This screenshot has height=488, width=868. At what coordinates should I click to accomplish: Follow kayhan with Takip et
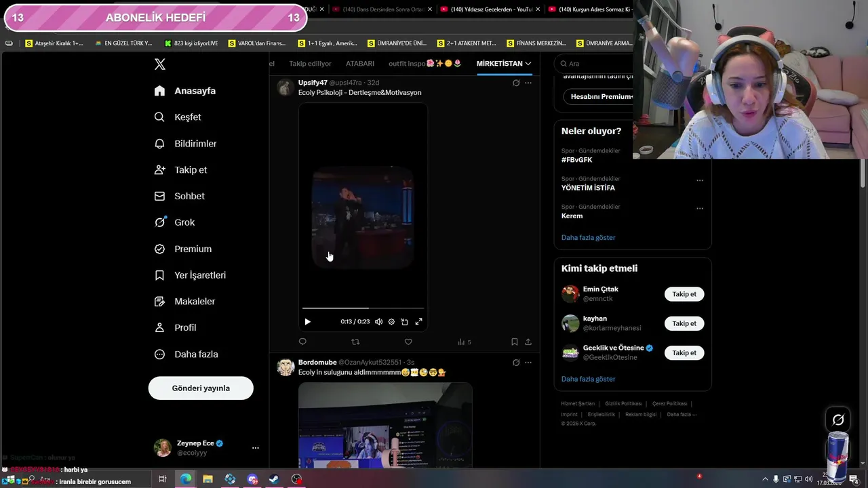tap(684, 323)
